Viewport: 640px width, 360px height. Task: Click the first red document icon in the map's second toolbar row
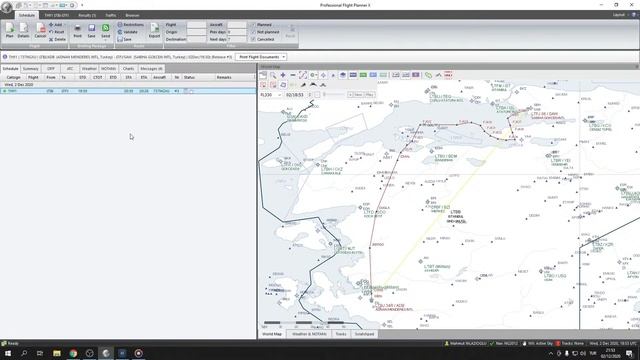263,85
